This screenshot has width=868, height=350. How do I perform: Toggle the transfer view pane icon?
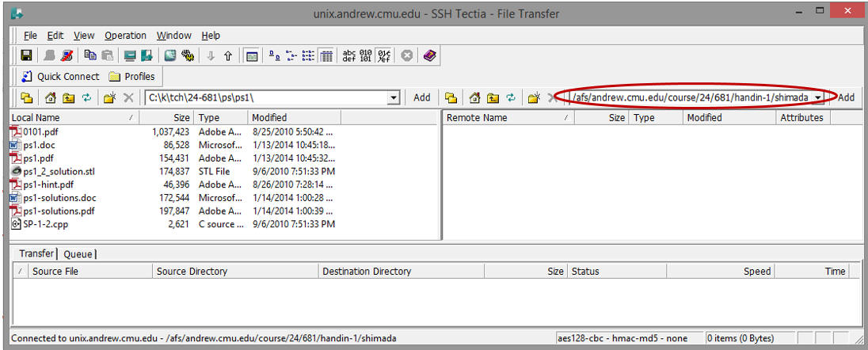point(252,56)
